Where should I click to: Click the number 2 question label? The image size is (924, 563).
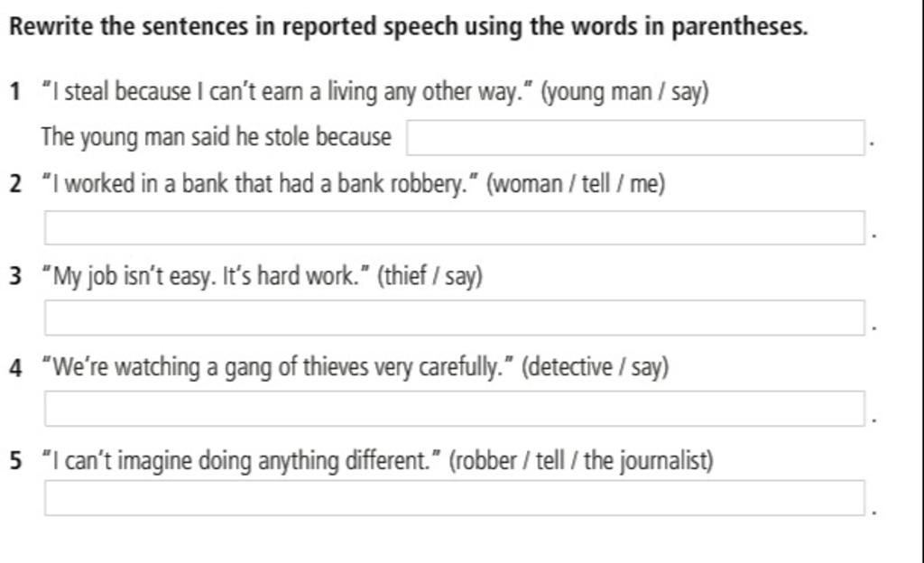(x=15, y=184)
